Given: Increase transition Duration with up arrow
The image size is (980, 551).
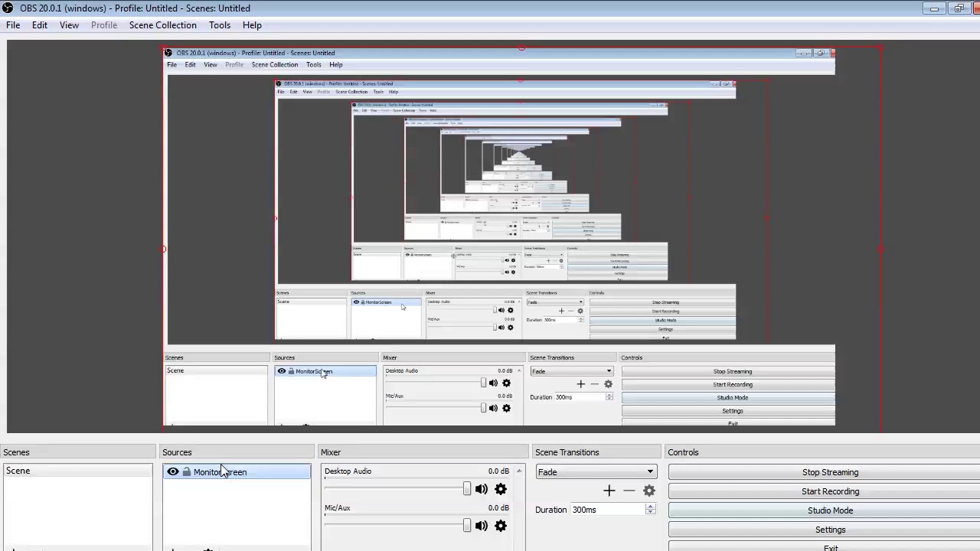Looking at the screenshot, I should pyautogui.click(x=651, y=507).
